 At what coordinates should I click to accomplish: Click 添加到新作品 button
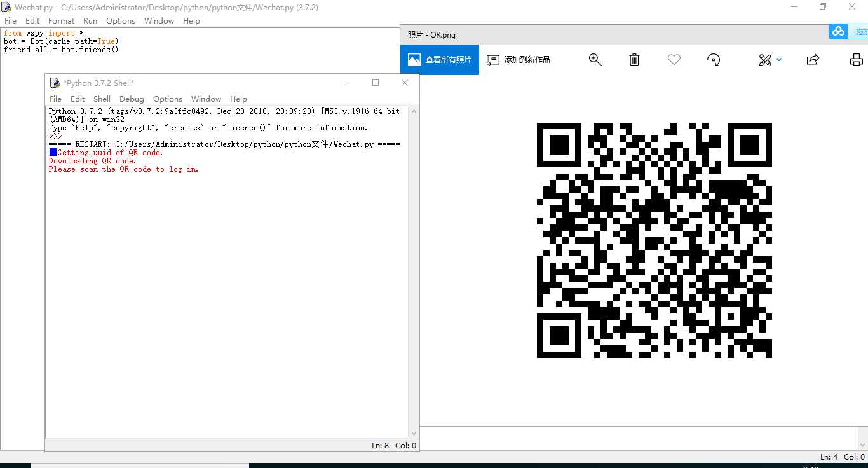[x=519, y=60]
